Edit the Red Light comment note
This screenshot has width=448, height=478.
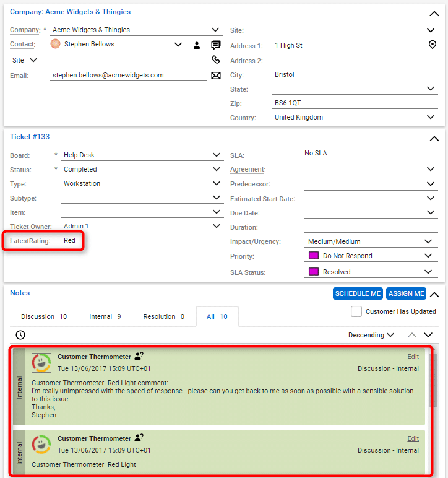pos(413,357)
